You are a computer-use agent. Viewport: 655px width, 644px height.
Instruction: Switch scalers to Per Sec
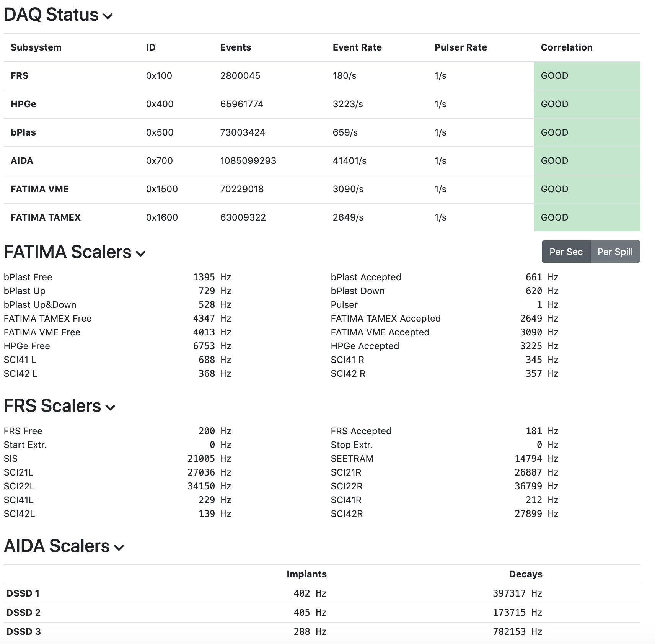coord(566,252)
